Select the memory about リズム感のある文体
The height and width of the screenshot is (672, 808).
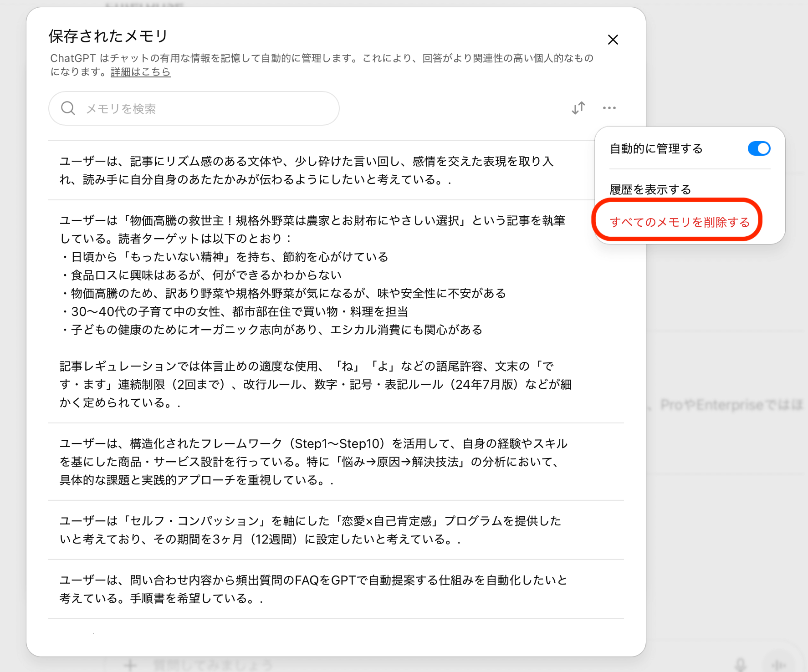click(306, 170)
